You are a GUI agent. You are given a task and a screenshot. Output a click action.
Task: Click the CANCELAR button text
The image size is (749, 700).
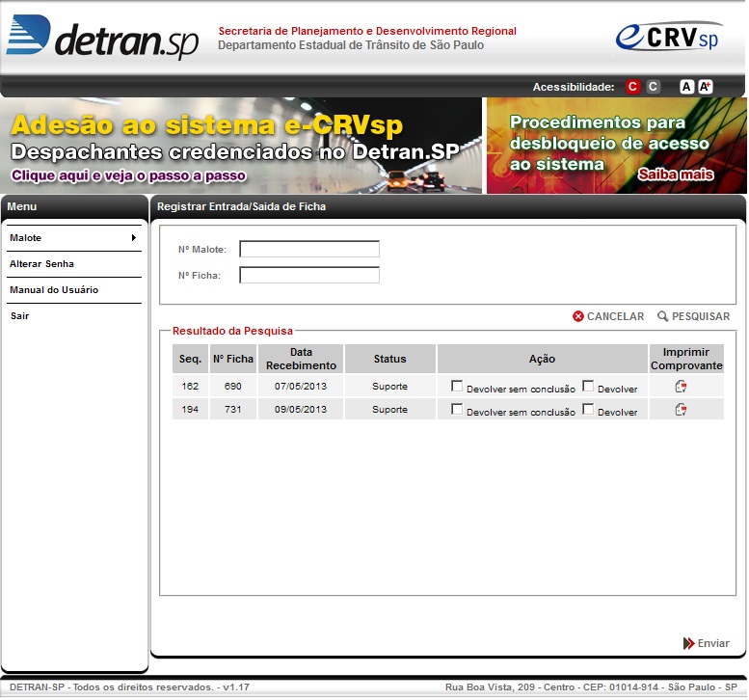click(615, 316)
